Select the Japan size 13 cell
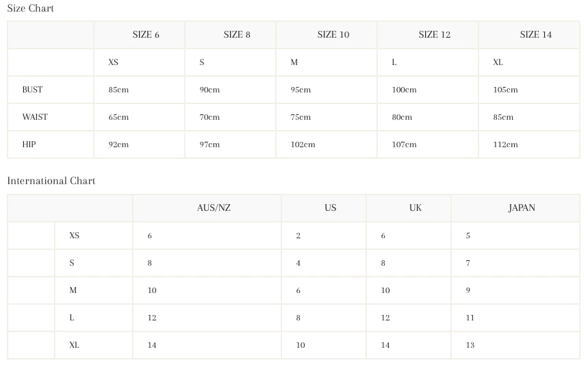Screen dimensions: 588x367 click(470, 345)
